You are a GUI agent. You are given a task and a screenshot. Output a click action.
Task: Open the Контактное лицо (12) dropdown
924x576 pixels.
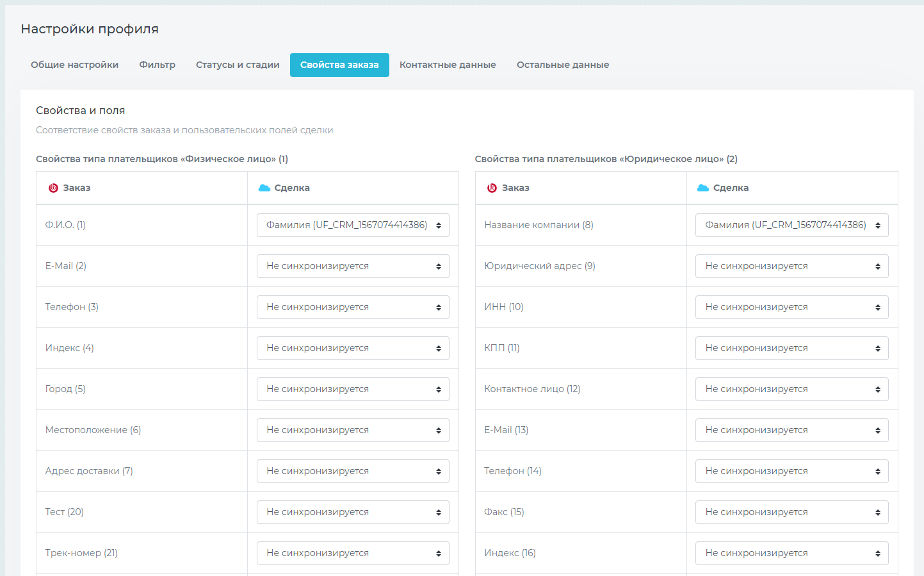(x=791, y=389)
